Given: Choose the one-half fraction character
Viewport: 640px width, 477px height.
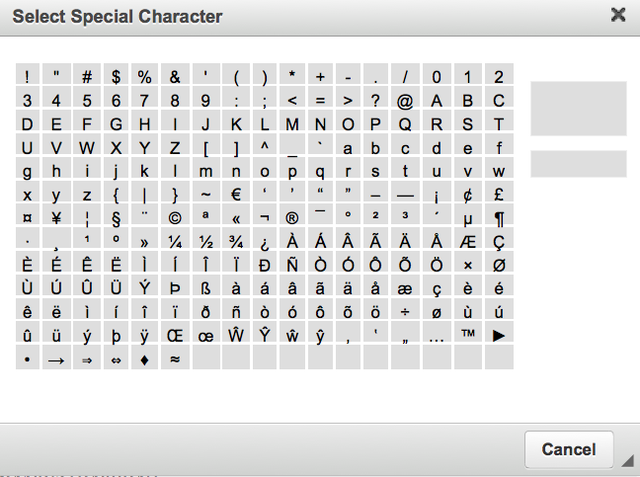Looking at the screenshot, I should pyautogui.click(x=205, y=241).
